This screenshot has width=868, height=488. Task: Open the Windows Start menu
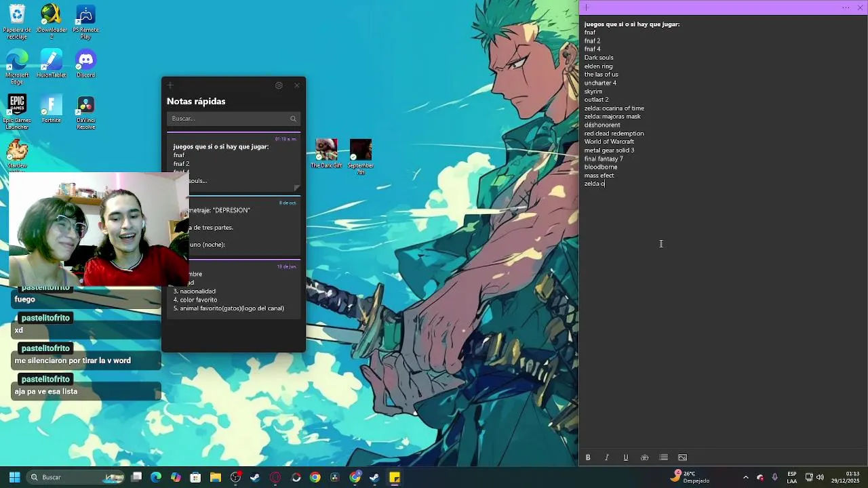(x=14, y=477)
